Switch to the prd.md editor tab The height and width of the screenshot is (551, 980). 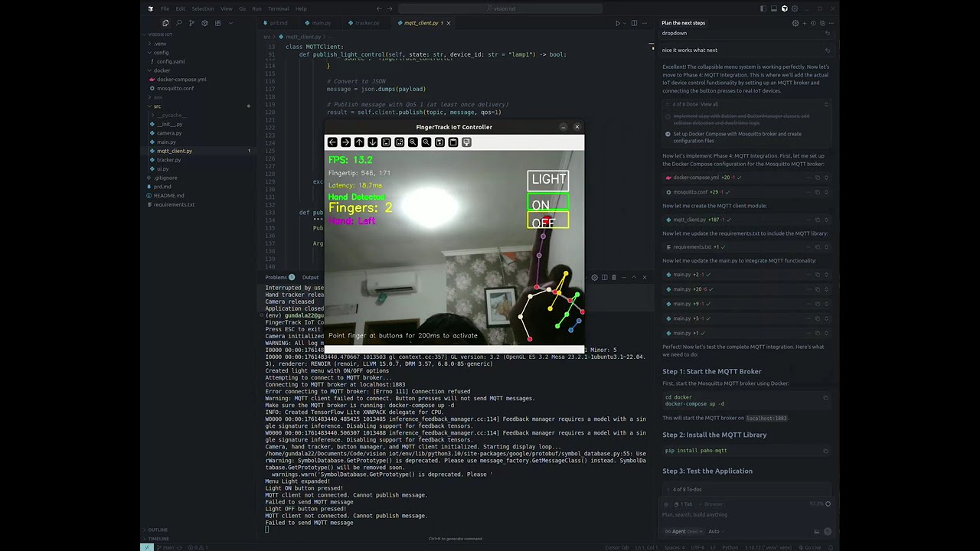tap(278, 23)
